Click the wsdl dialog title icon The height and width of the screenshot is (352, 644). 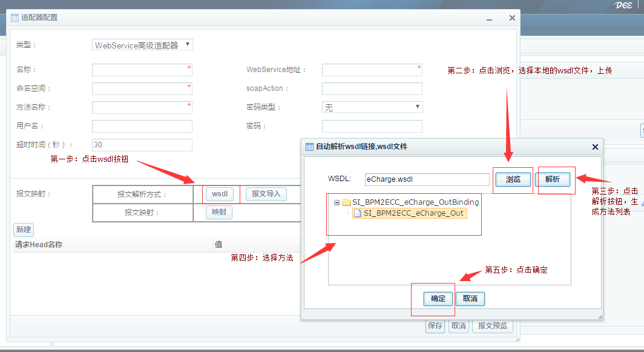coord(309,147)
